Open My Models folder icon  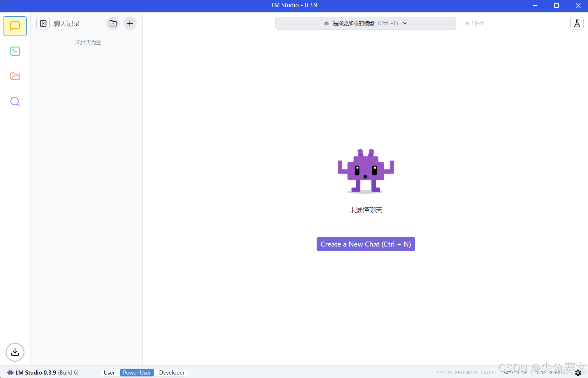click(15, 76)
